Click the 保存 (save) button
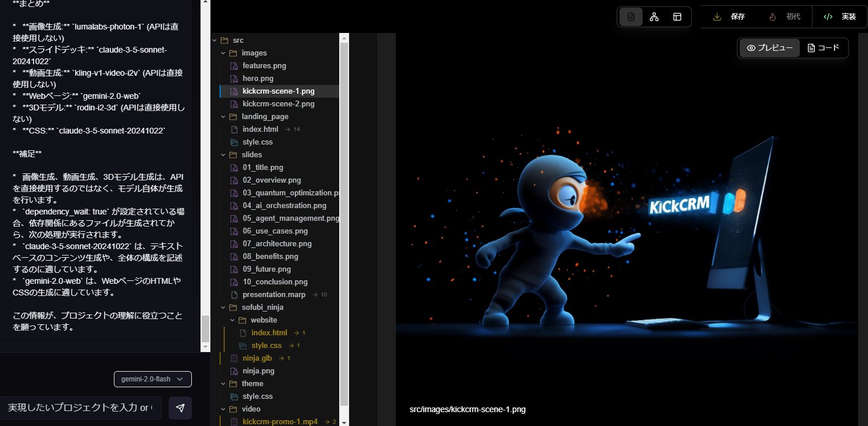The width and height of the screenshot is (868, 426). click(730, 17)
